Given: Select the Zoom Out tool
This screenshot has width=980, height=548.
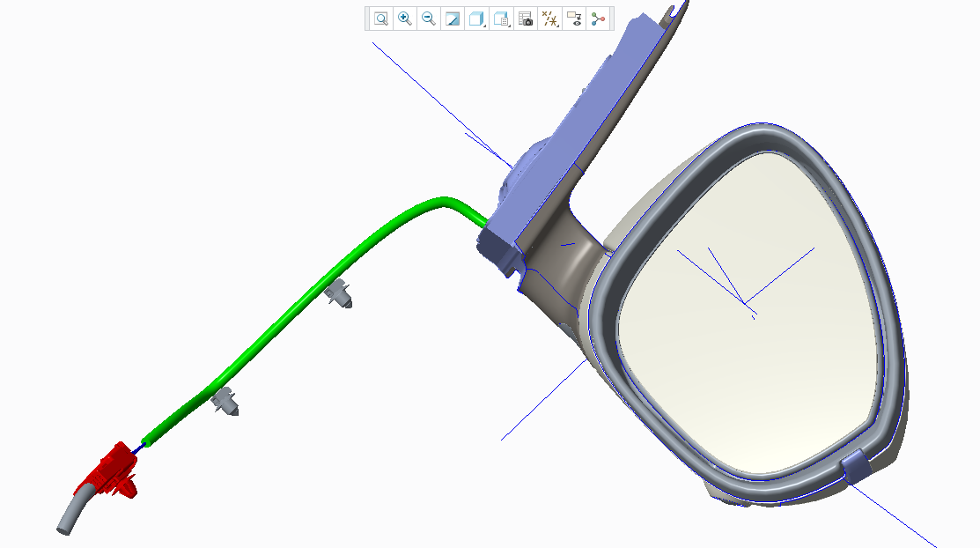Looking at the screenshot, I should point(428,19).
